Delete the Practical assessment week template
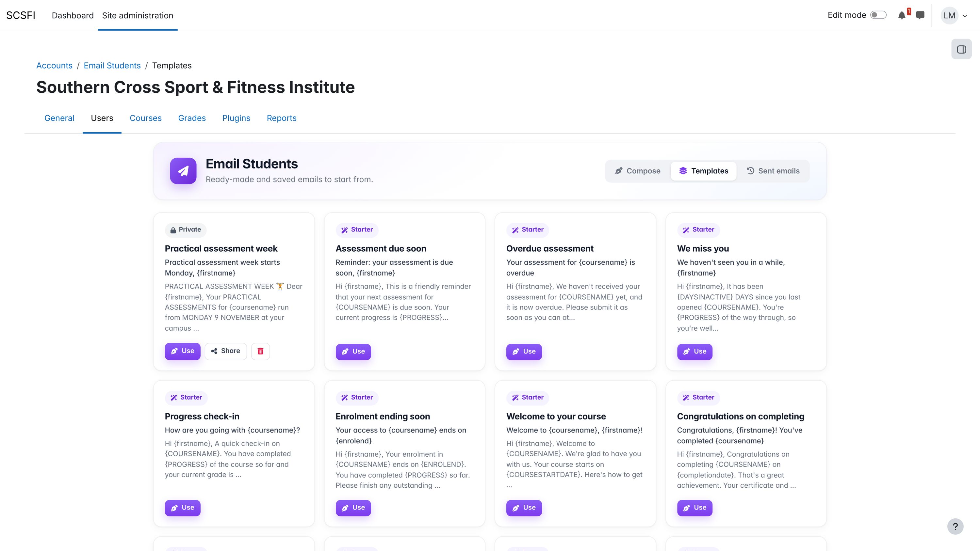The height and width of the screenshot is (551, 980). pos(260,351)
